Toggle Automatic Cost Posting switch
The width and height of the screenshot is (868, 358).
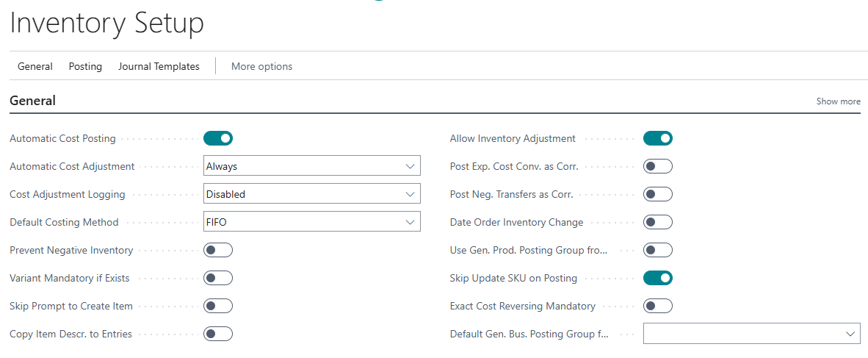pyautogui.click(x=218, y=138)
